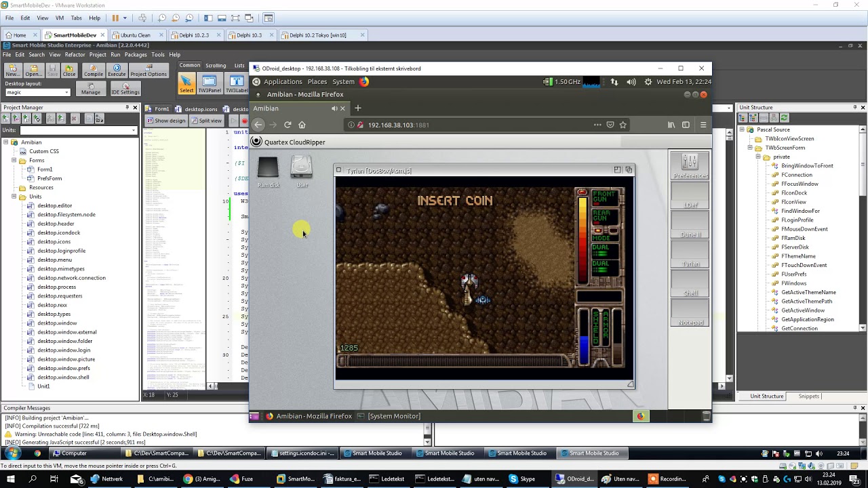Click the Firefox home button
Image resolution: width=868 pixels, height=488 pixels.
click(x=302, y=125)
